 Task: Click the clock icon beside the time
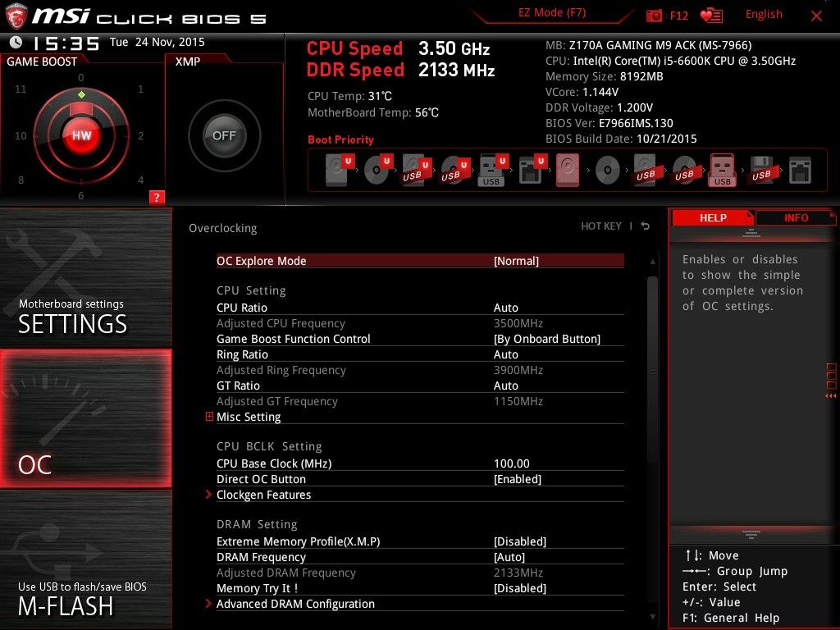(16, 43)
